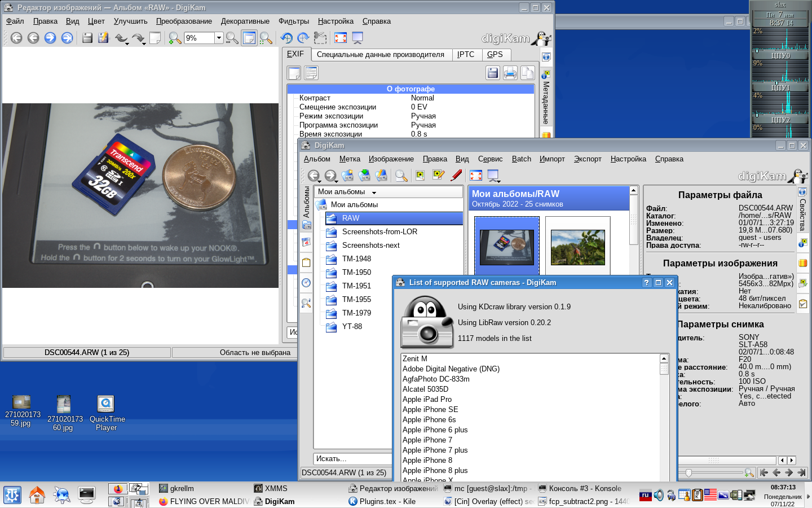The height and width of the screenshot is (508, 812).
Task: Select RAW album in tree
Action: pyautogui.click(x=394, y=218)
